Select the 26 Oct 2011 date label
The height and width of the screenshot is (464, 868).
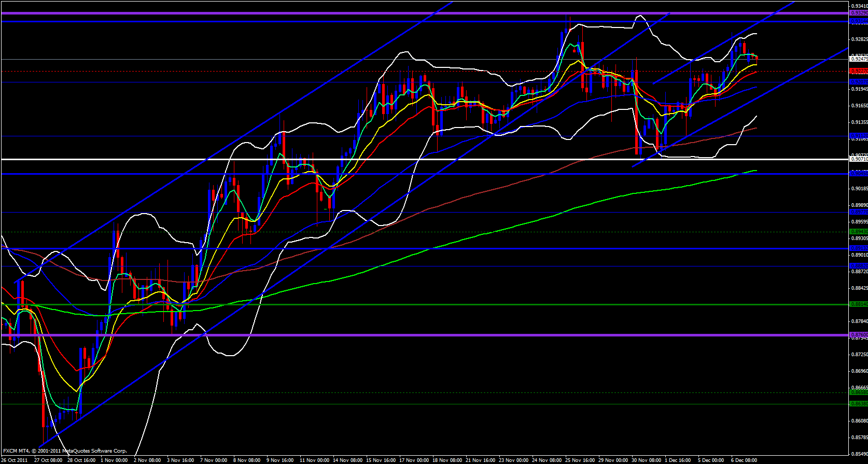[15, 460]
